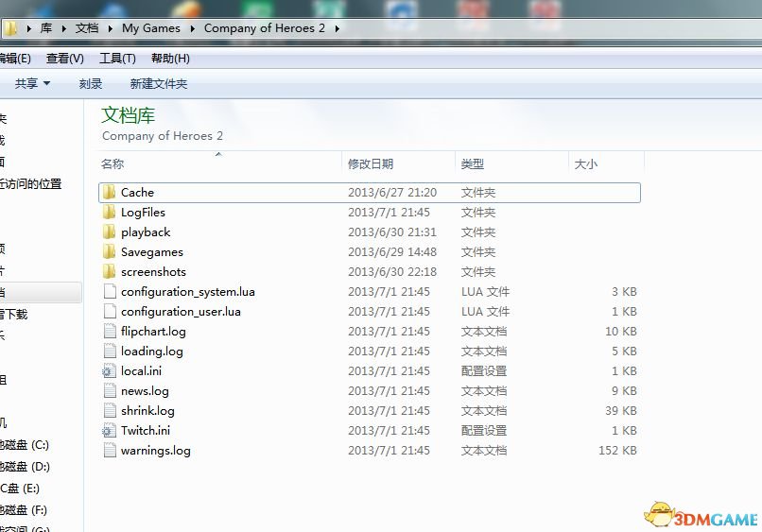Select the Savegames folder icon

pyautogui.click(x=110, y=252)
